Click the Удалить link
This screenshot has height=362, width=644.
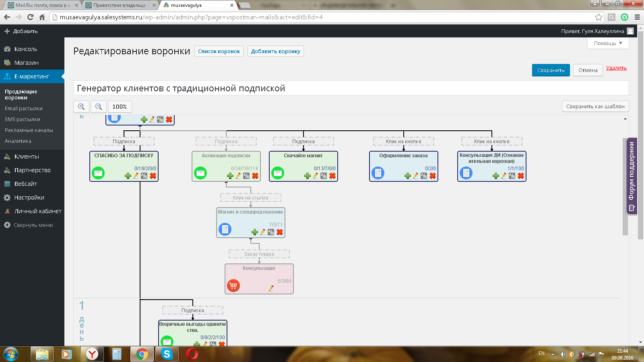[x=616, y=68]
